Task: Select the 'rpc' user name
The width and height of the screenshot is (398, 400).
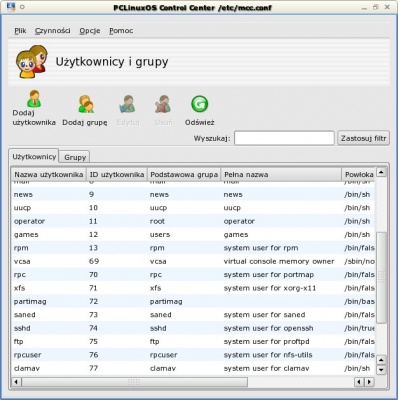Action: pos(20,275)
